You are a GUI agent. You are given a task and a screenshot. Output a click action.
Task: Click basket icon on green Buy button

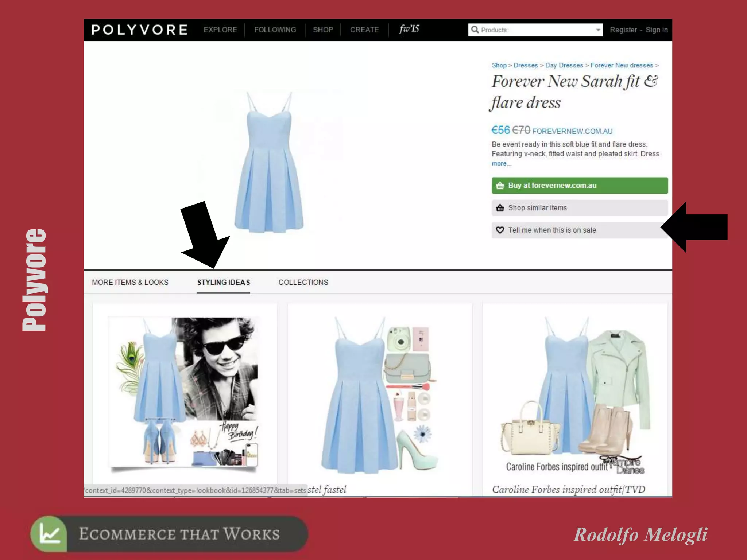click(x=500, y=186)
